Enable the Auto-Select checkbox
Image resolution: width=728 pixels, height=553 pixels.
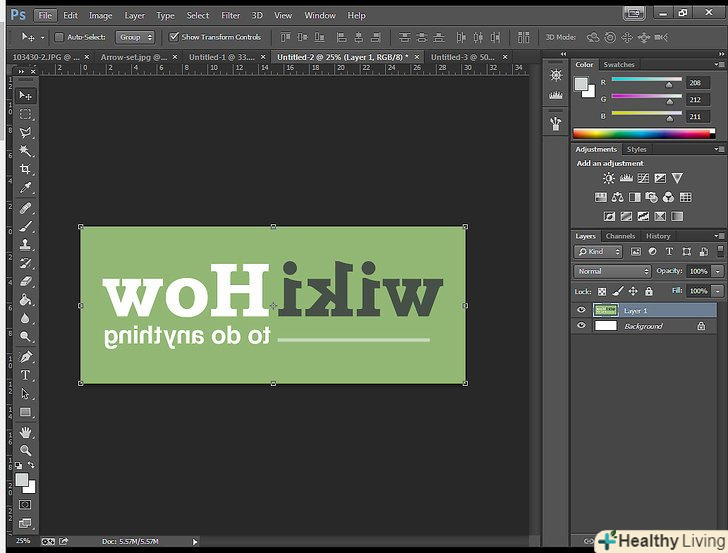tap(59, 37)
